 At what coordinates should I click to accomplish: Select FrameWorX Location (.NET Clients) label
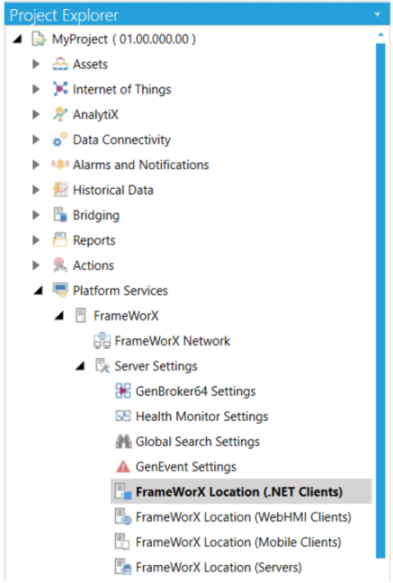point(239,492)
